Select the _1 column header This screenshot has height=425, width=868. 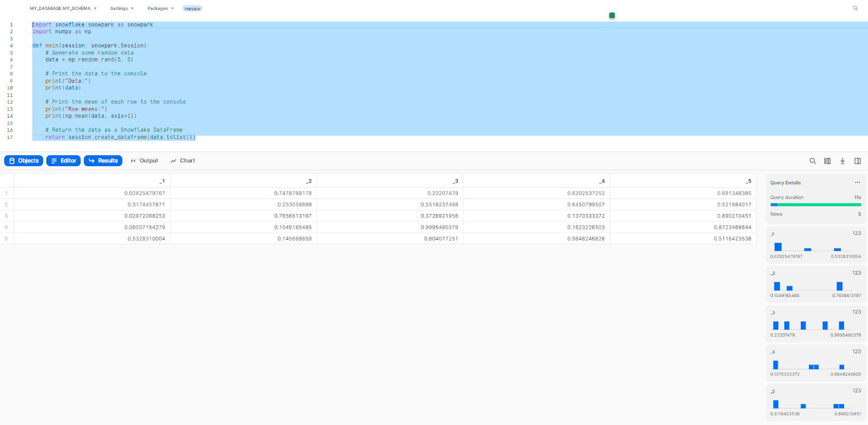click(x=92, y=181)
